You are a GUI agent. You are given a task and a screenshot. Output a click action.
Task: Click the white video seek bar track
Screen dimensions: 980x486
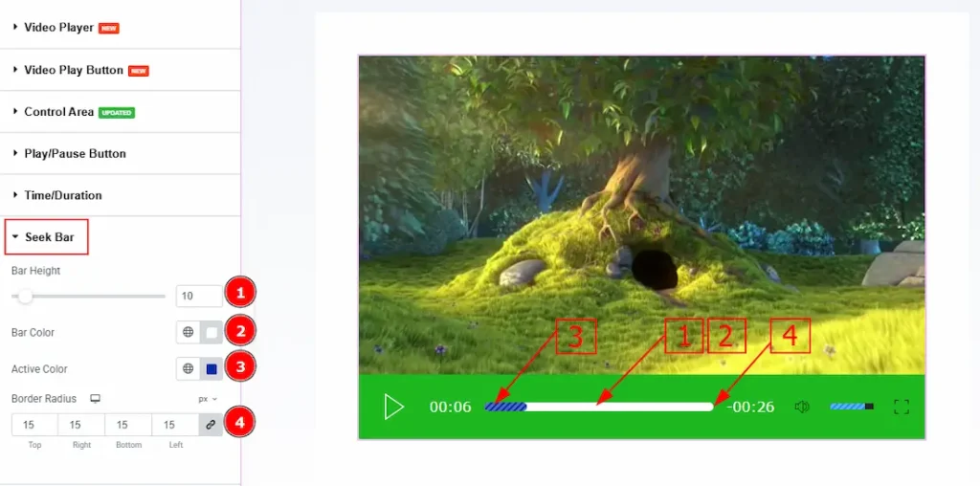tap(619, 407)
